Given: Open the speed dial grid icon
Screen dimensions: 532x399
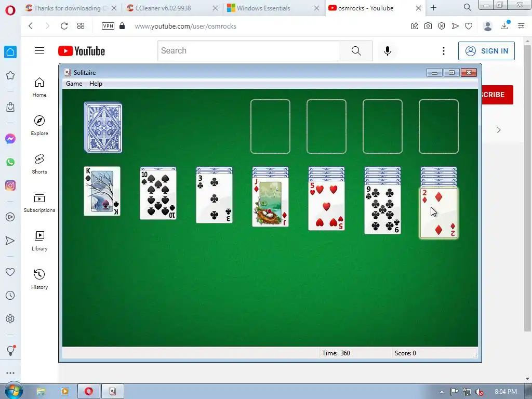Looking at the screenshot, I should pos(81,26).
